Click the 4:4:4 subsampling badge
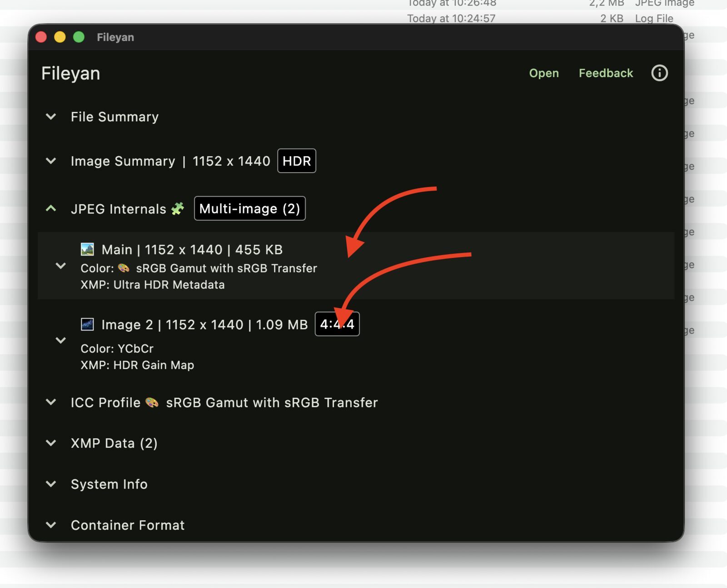 (337, 324)
